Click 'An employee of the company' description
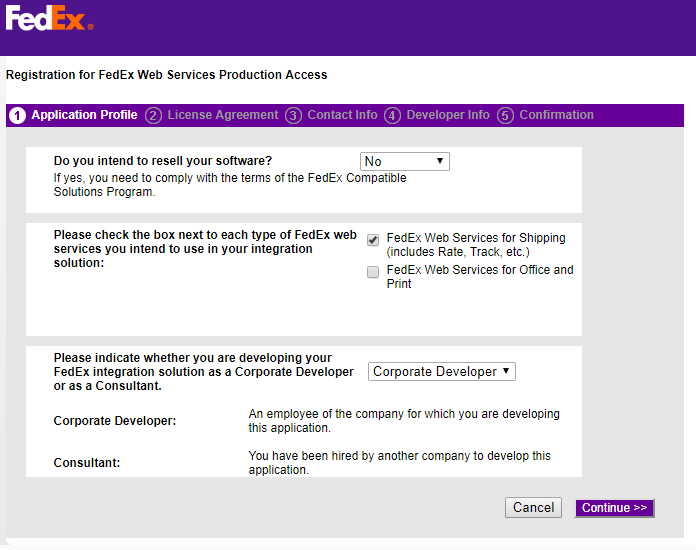 point(404,421)
